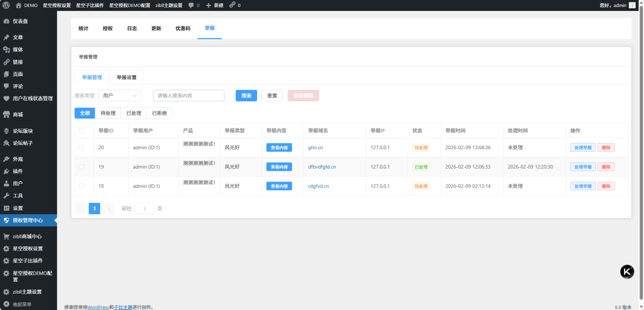Tick the select-all checkbox in table header
The image size is (644, 310).
tap(81, 131)
